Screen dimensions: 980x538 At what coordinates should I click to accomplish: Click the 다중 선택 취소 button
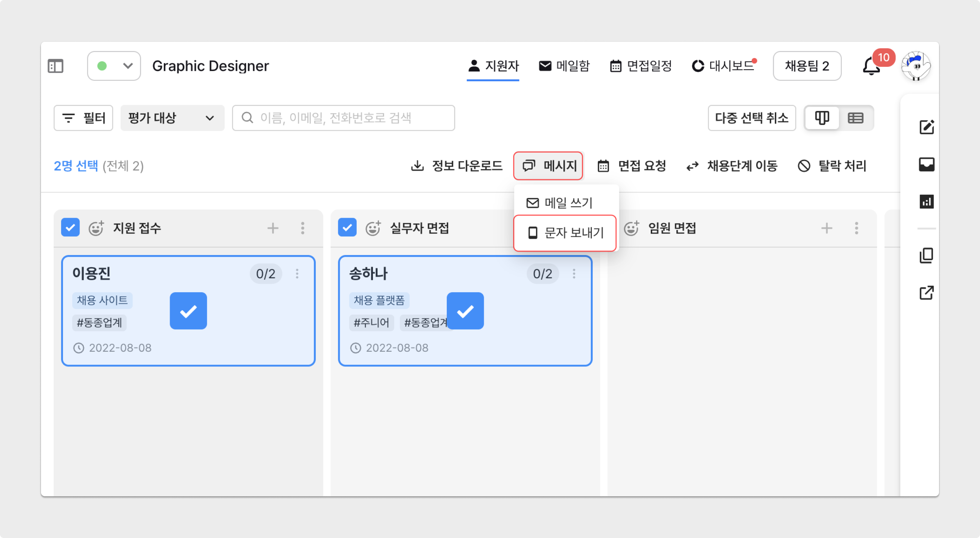point(751,118)
